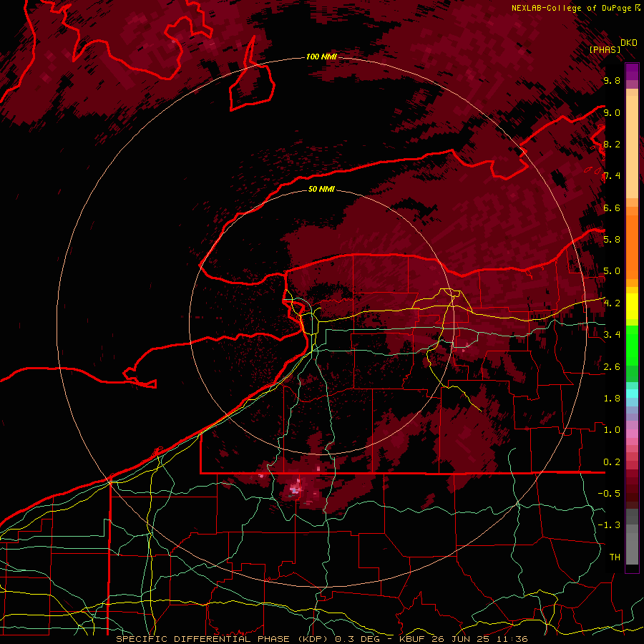Viewport: 644px width, 644px height.
Task: Click the [PHAS] units label above color bar
Action: click(605, 50)
